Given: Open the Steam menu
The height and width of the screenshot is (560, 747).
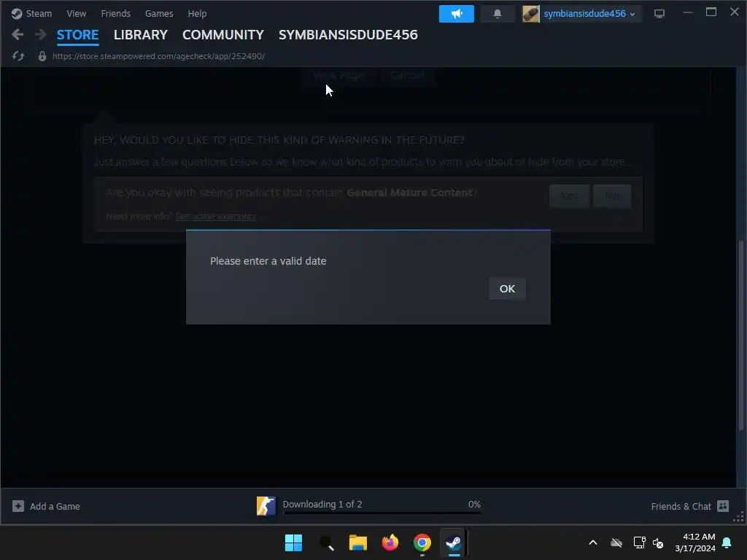Looking at the screenshot, I should pyautogui.click(x=31, y=13).
